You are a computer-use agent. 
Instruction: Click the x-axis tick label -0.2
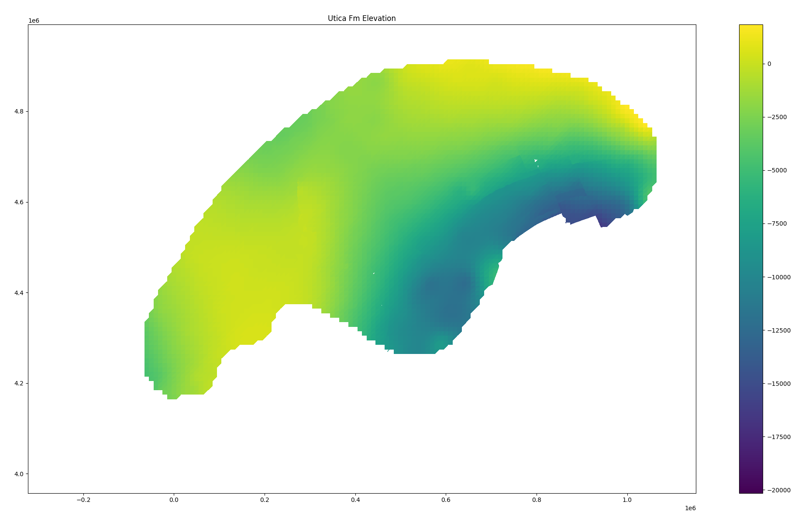tap(83, 499)
